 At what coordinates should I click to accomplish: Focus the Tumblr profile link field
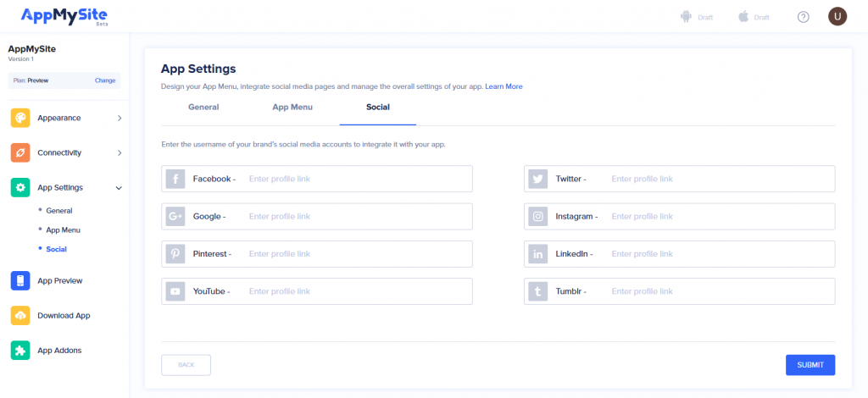pos(680,291)
